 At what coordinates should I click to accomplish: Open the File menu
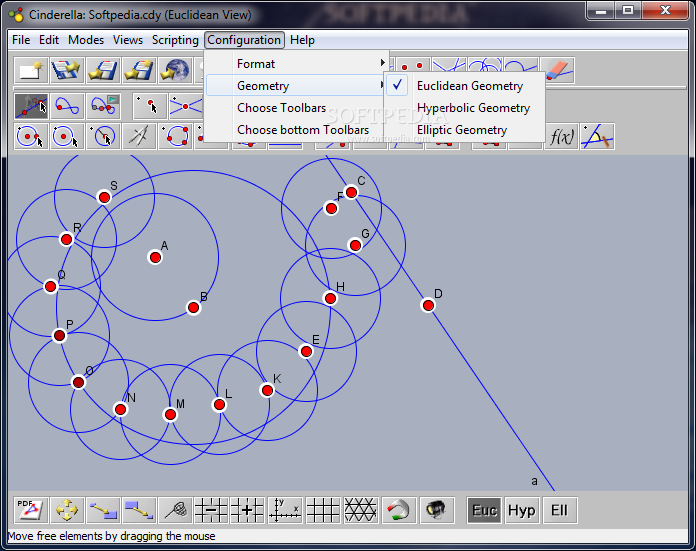point(21,40)
